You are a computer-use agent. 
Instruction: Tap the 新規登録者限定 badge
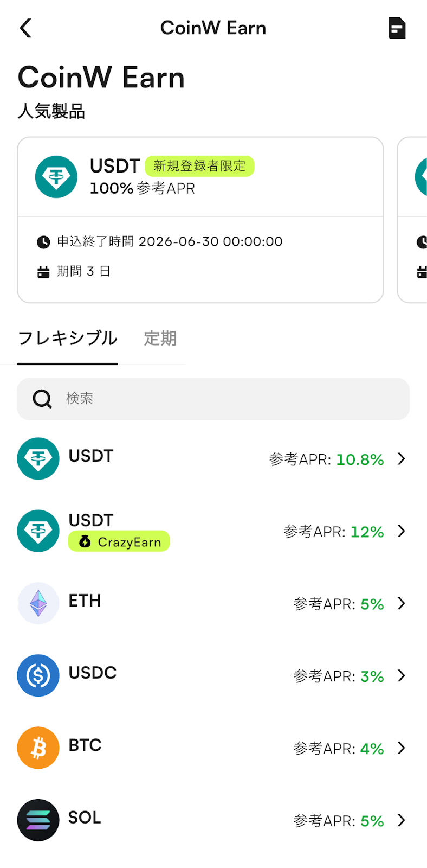(x=199, y=166)
